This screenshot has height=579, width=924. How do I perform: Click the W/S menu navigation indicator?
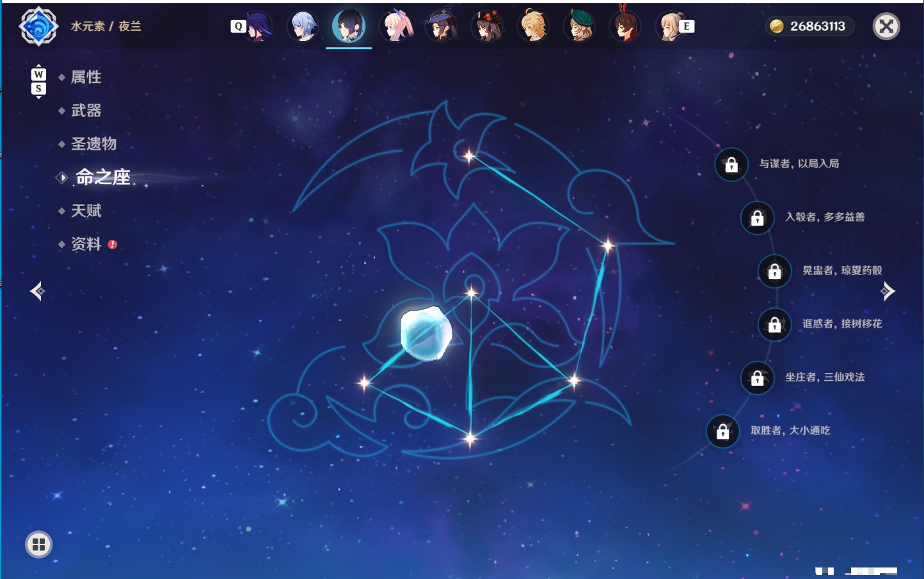tap(38, 81)
